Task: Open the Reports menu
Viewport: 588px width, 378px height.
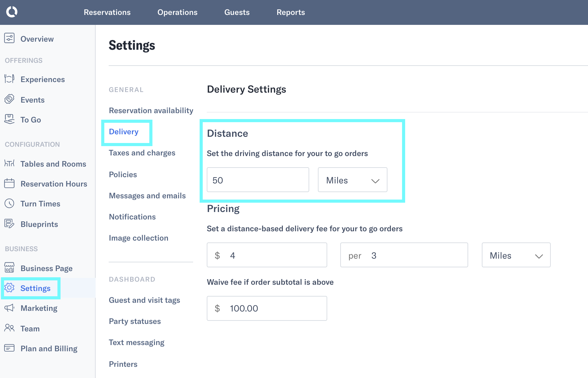Action: (x=291, y=12)
